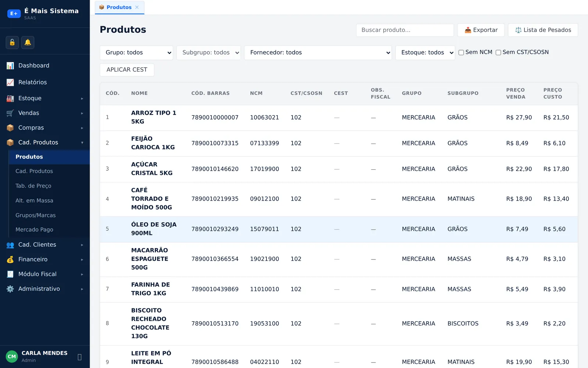Image resolution: width=588 pixels, height=368 pixels.
Task: Click the Módulo Fiscal receipt icon
Action: (x=10, y=274)
